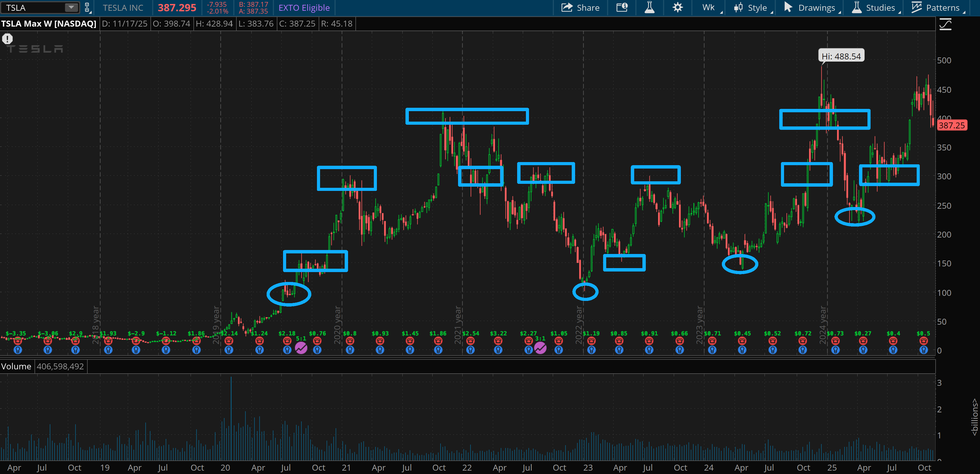Image resolution: width=980 pixels, height=474 pixels.
Task: Click the EXTO Eligible label
Action: click(x=304, y=8)
